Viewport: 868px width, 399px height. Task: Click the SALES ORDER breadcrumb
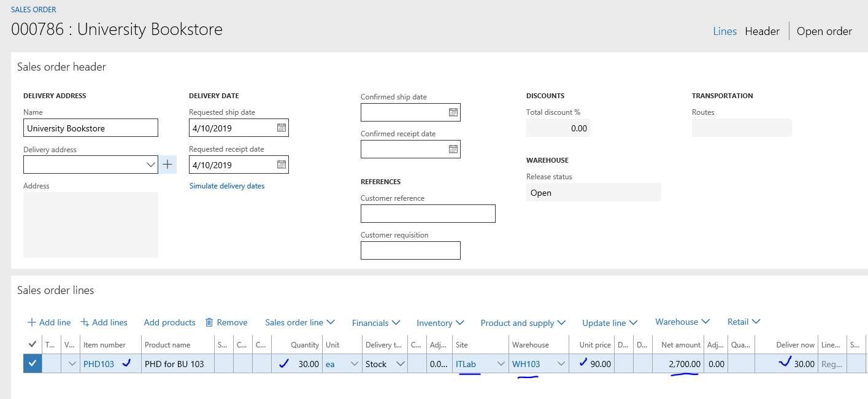(x=34, y=10)
